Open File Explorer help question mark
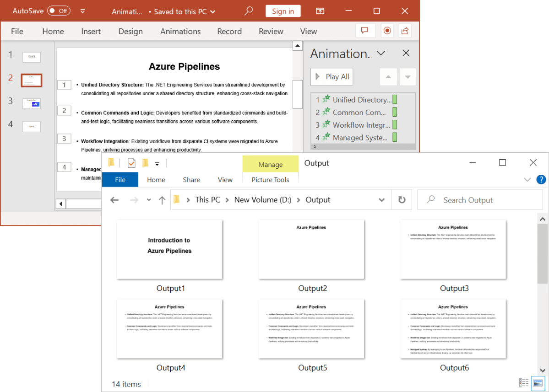 coord(541,179)
